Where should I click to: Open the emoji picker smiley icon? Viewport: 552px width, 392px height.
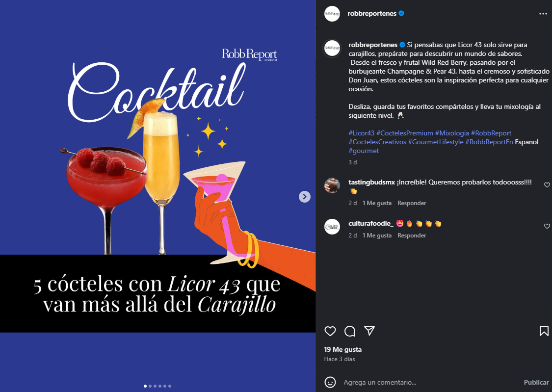pos(330,382)
